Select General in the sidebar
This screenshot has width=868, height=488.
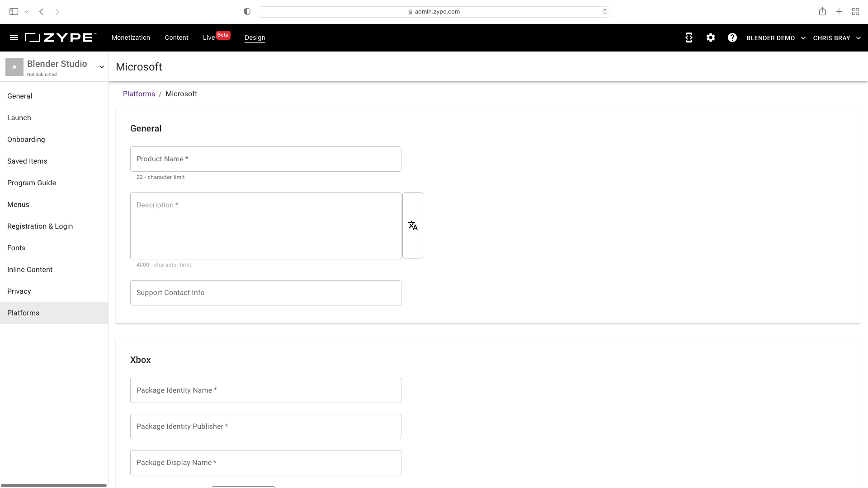tap(54, 96)
